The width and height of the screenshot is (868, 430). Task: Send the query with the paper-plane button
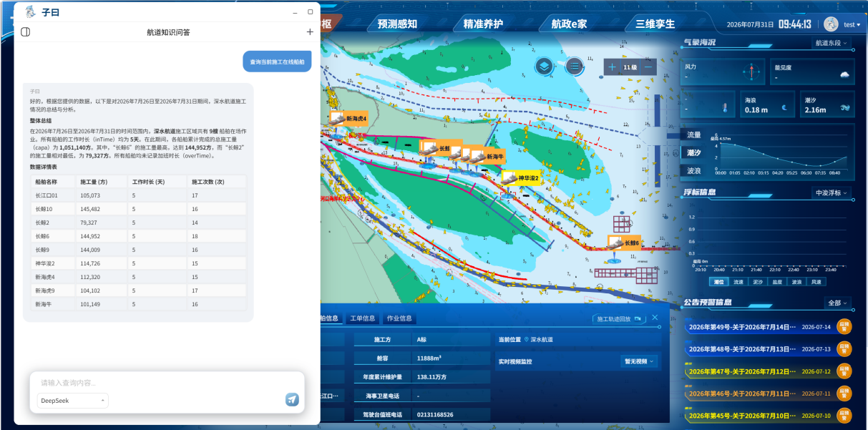(x=292, y=399)
